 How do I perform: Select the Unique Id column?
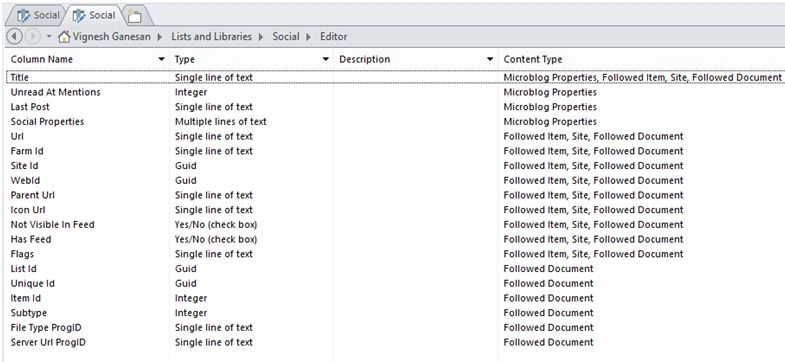[x=33, y=283]
